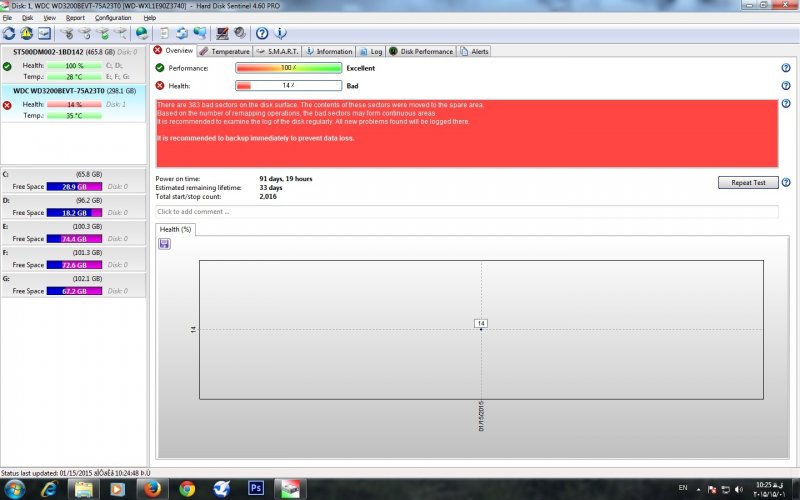The width and height of the screenshot is (800, 500).
Task: Click C: free space bar 28.9 GB
Action: [x=74, y=187]
